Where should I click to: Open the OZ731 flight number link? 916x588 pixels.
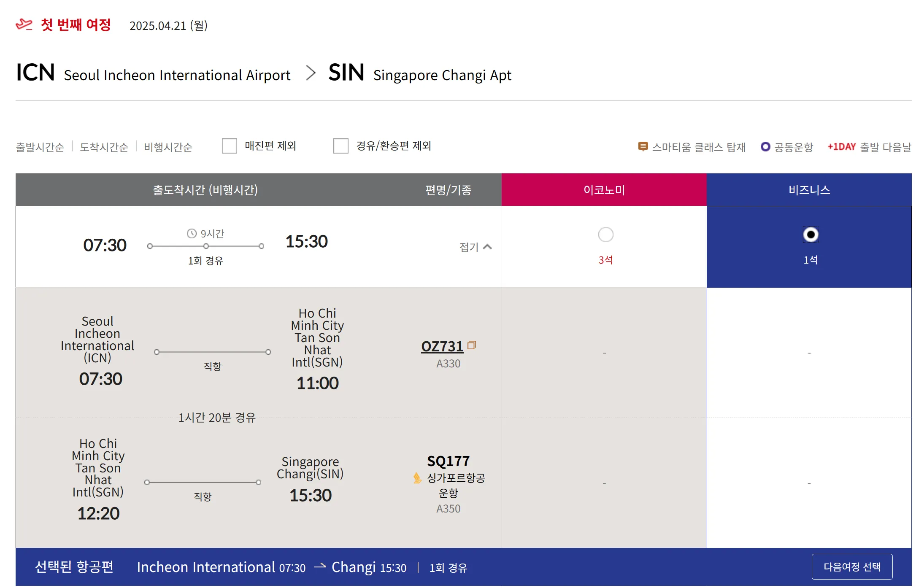442,346
